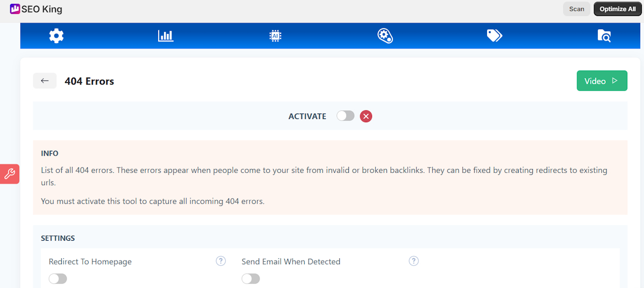The width and height of the screenshot is (644, 288).
Task: Open the green Video button
Action: click(x=602, y=81)
